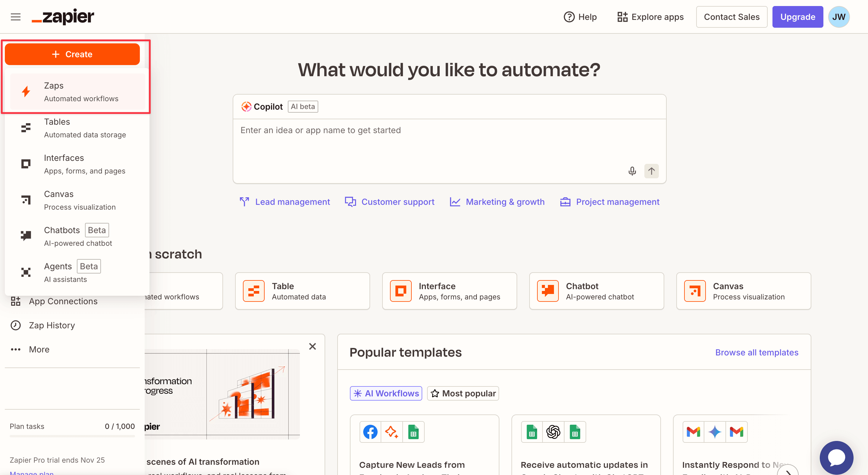The image size is (868, 475).
Task: Select Zaps in the Create menu
Action: click(77, 92)
